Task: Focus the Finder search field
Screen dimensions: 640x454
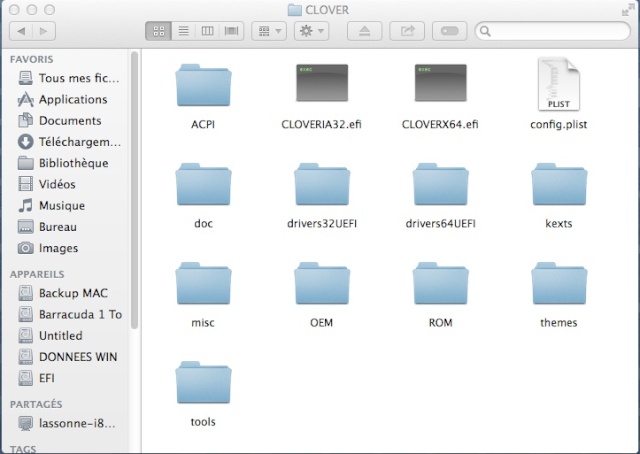Action: [553, 31]
